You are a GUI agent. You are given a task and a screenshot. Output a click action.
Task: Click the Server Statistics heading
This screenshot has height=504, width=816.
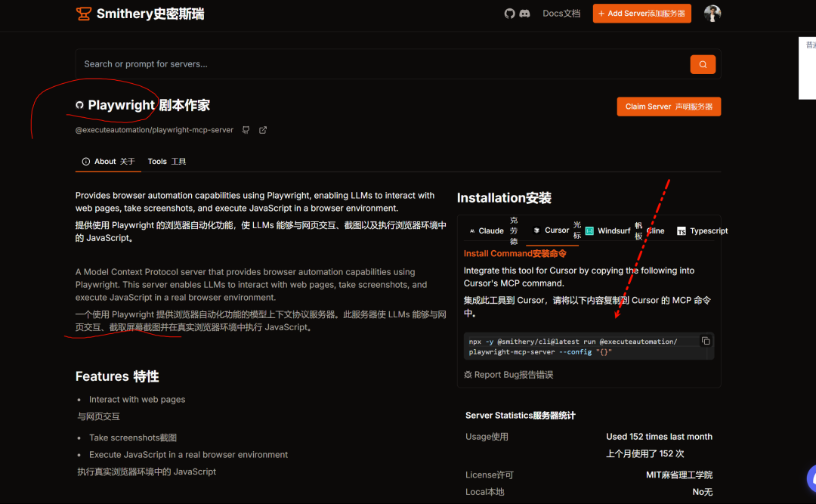point(521,416)
